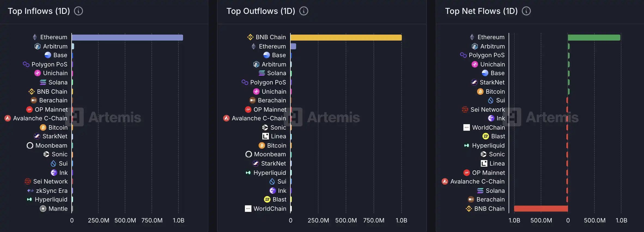Click the yellow BNB Chain outflows bar
The image size is (644, 232).
point(346,38)
